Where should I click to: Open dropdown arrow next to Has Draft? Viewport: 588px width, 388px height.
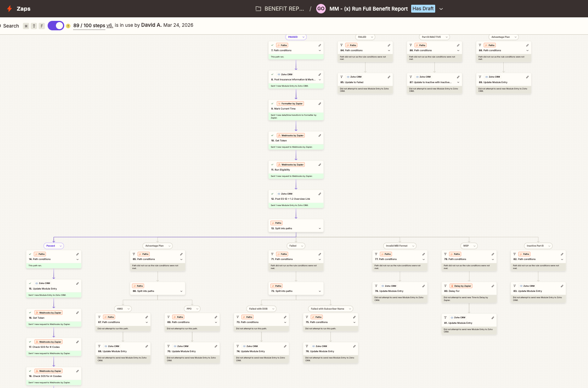click(441, 9)
